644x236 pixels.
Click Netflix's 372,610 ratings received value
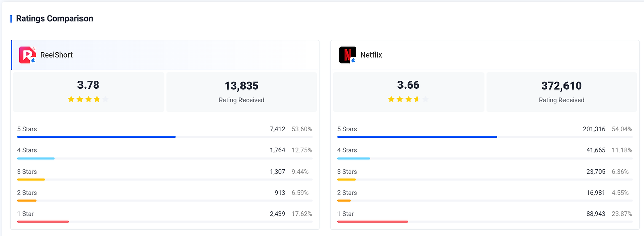click(x=561, y=86)
